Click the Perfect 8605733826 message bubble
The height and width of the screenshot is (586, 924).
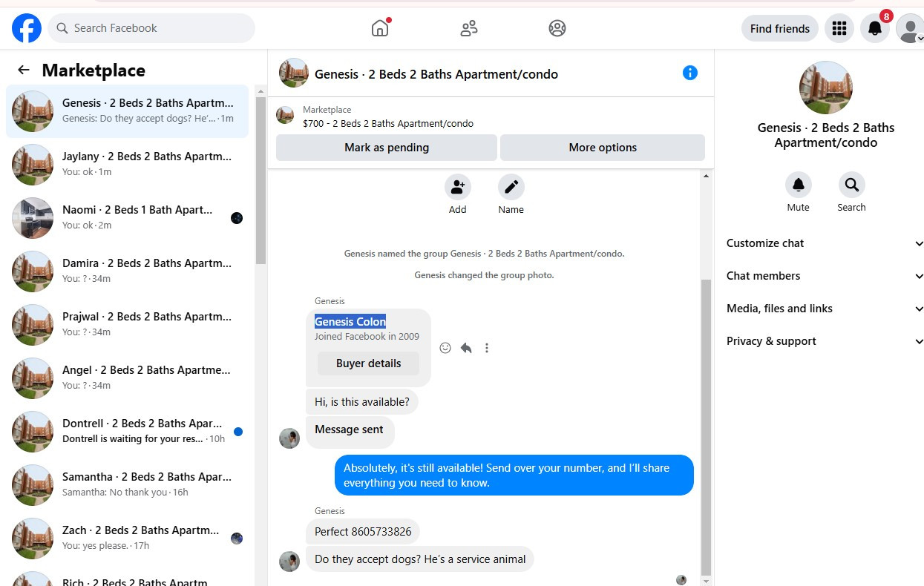(363, 532)
